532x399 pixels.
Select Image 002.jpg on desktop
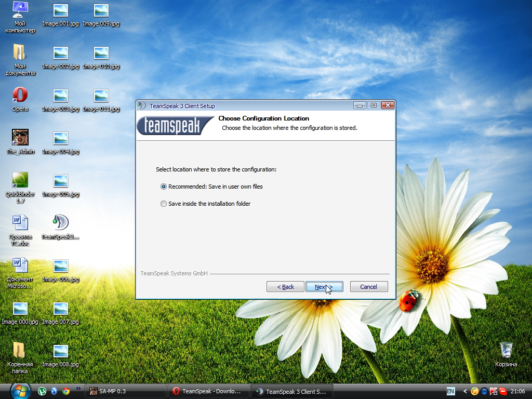point(60,57)
